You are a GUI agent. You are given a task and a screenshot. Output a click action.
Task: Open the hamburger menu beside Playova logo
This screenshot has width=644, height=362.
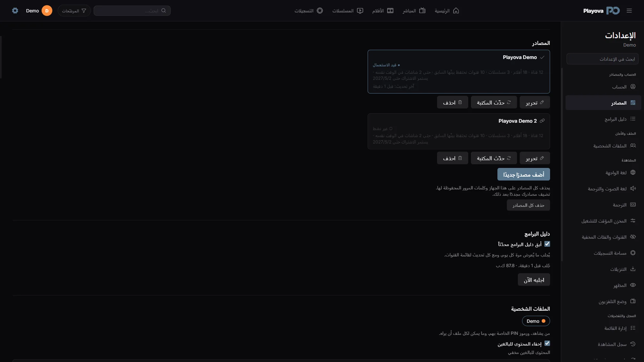tap(629, 11)
